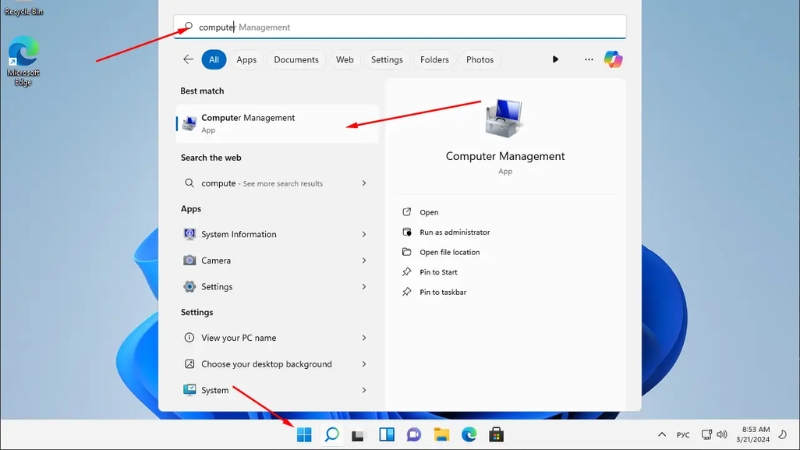Choose Open file location
Viewport: 800px width, 450px height.
click(x=441, y=252)
